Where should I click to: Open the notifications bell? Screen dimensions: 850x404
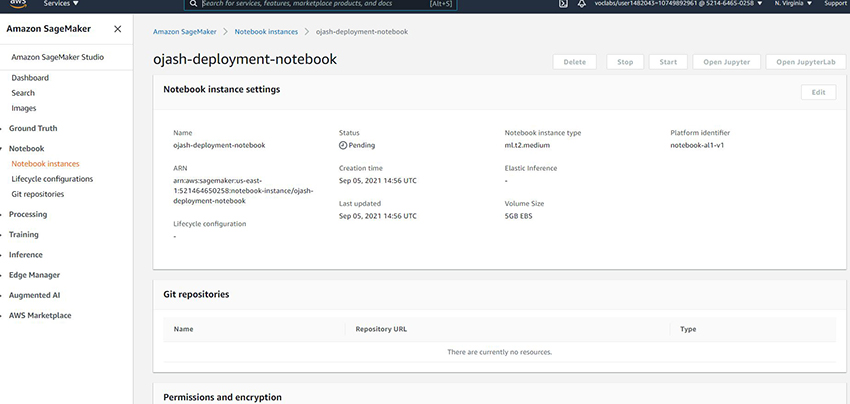point(582,3)
